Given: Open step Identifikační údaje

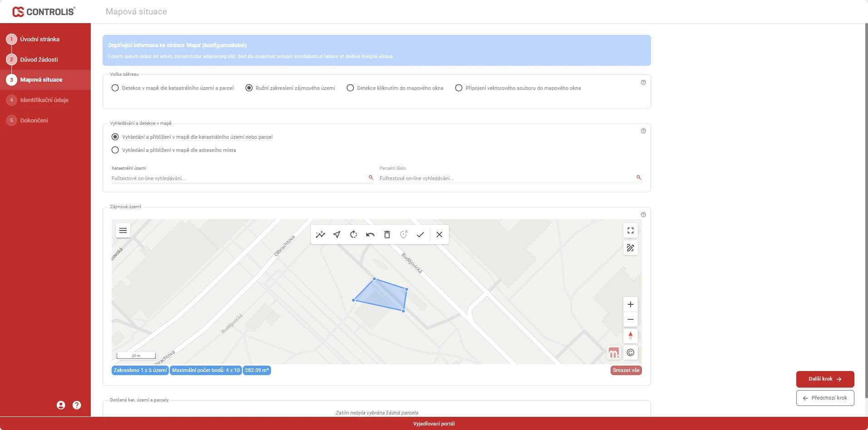Looking at the screenshot, I should tap(45, 100).
